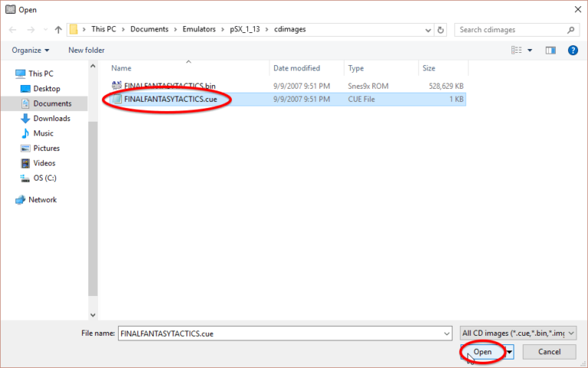Expand the File name history dropdown

point(446,334)
